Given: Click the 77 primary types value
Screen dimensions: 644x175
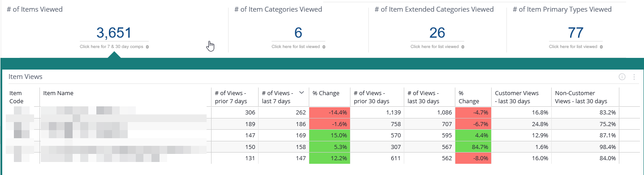Looking at the screenshot, I should 576,33.
